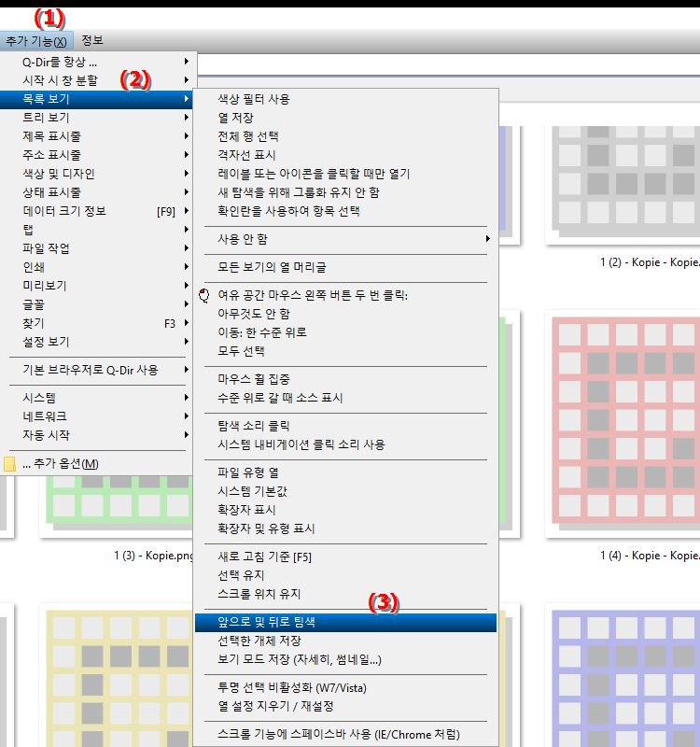The width and height of the screenshot is (700, 747).
Task: Click the 1 (4) - Kopie - Kopie file name
Action: pos(650,556)
